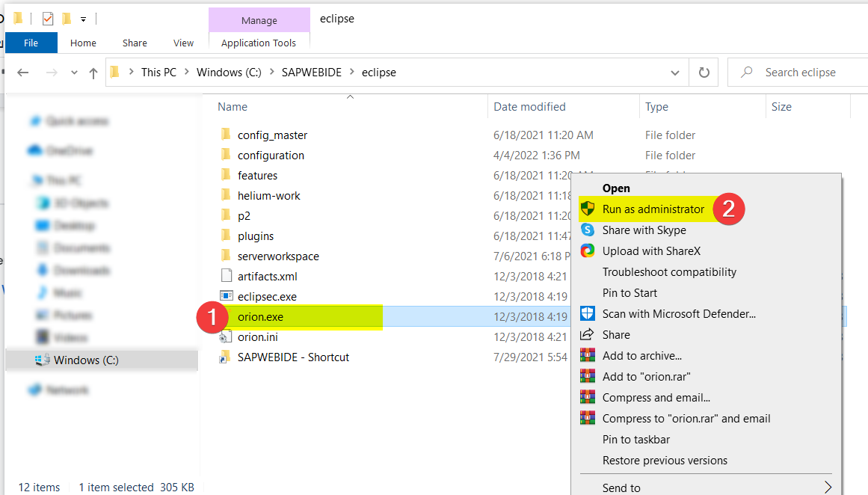868x495 pixels.
Task: Choose Troubleshoot compatibility
Action: coord(669,272)
